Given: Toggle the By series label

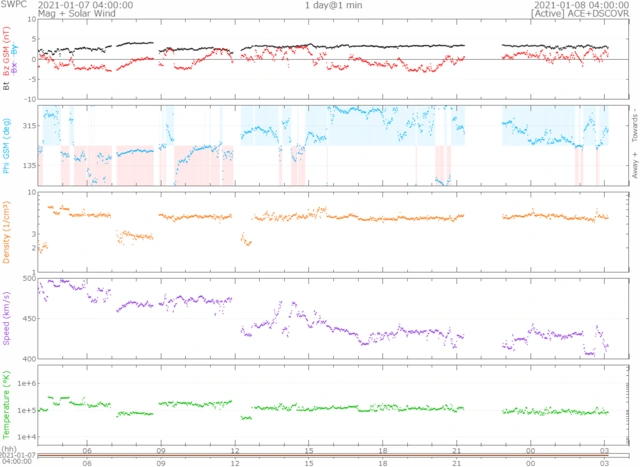Looking at the screenshot, I should pyautogui.click(x=14, y=49).
